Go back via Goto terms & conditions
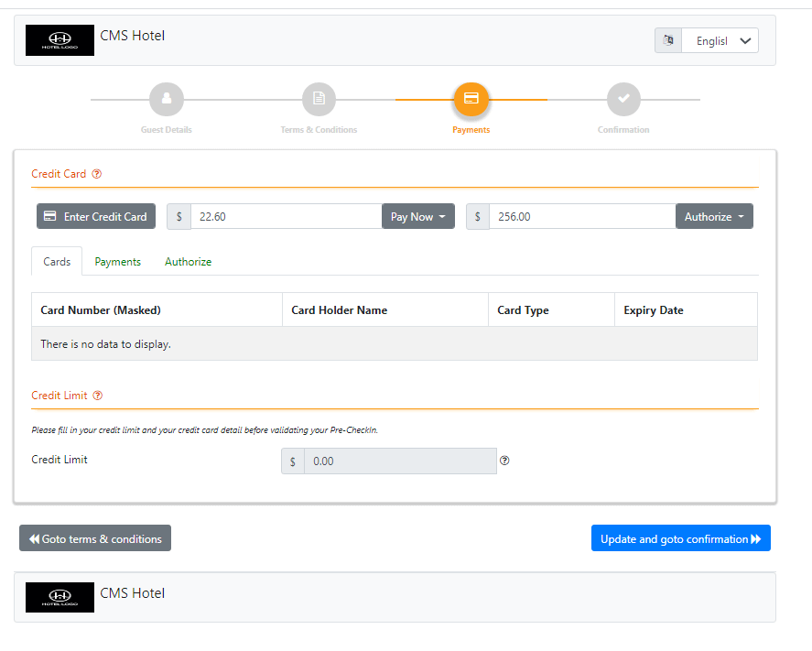812x651 pixels. tap(95, 539)
